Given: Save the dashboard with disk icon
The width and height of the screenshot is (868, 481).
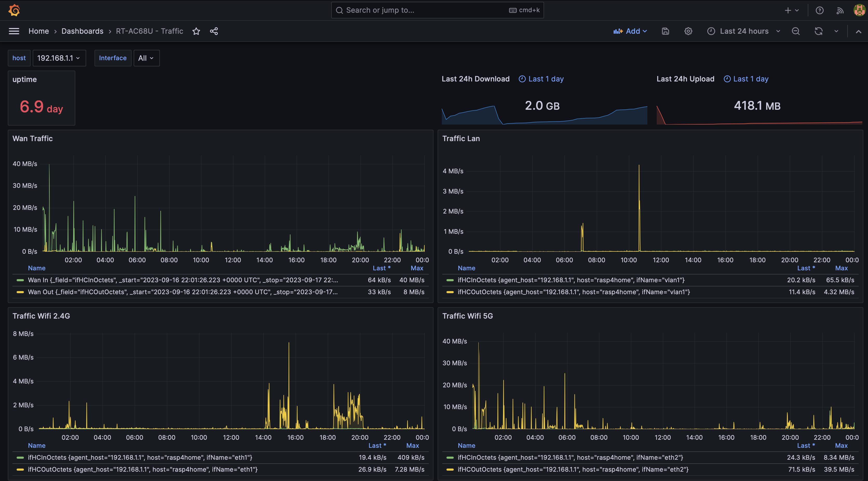Looking at the screenshot, I should click(665, 31).
